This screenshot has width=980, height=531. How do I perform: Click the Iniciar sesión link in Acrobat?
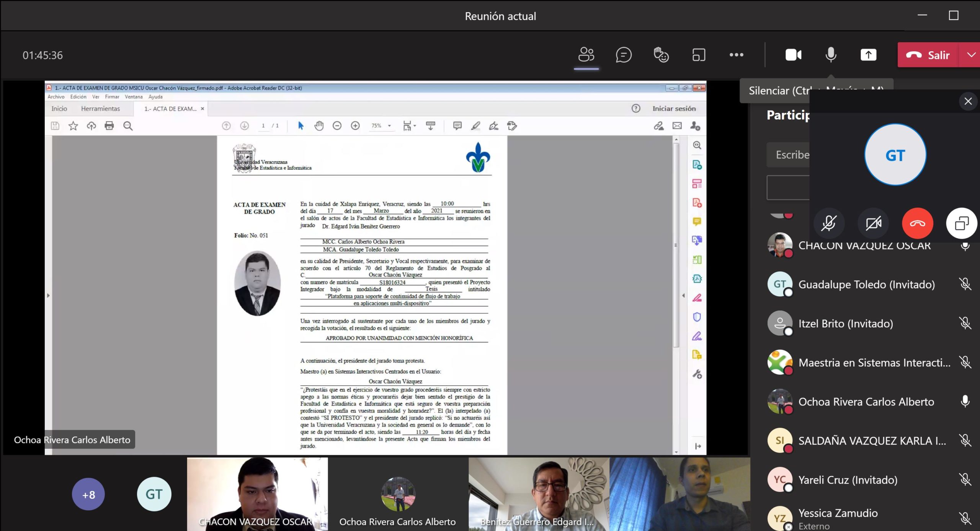[x=674, y=109]
